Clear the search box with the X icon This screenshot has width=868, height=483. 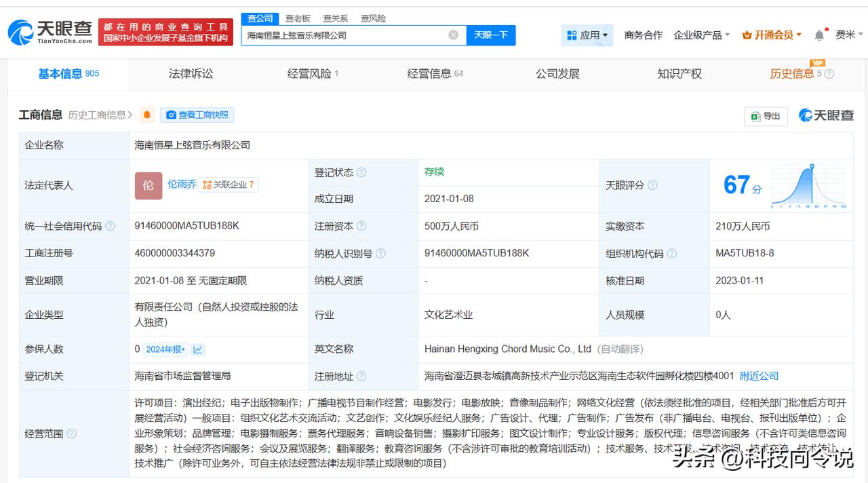pyautogui.click(x=453, y=35)
